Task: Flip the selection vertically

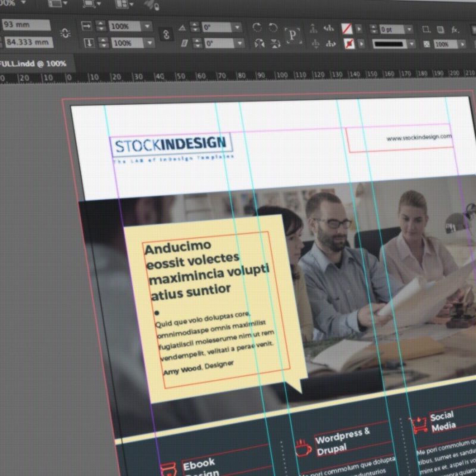Action: click(275, 43)
